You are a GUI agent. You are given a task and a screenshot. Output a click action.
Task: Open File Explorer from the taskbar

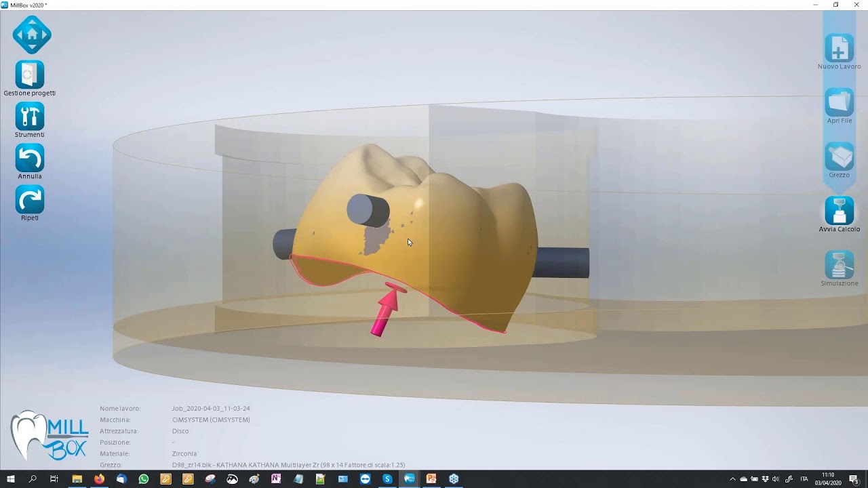pos(77,479)
